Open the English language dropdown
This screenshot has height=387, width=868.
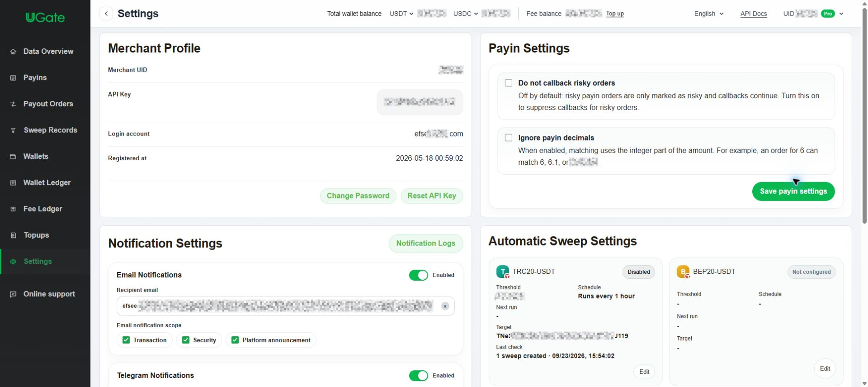tap(709, 14)
